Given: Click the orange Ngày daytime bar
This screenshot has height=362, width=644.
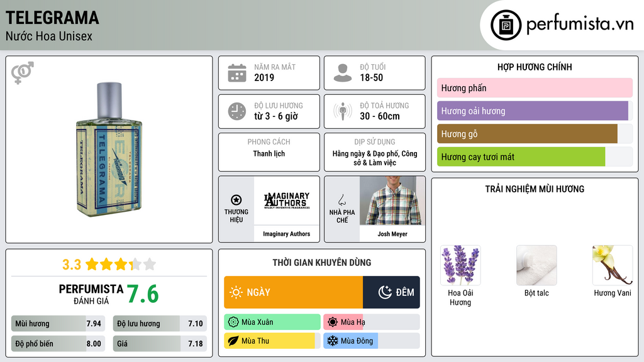Looking at the screenshot, I should pyautogui.click(x=293, y=292).
